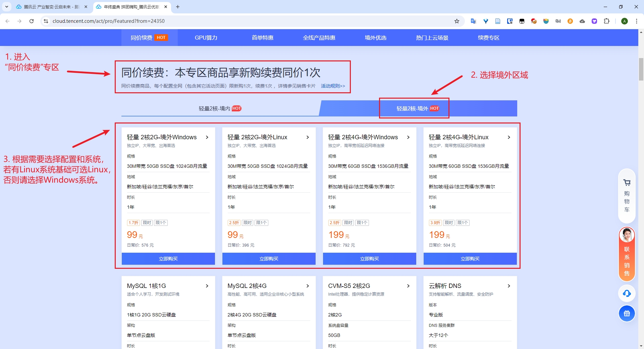Click the browser forward arrow
Viewport: 644px width, 349px height.
tap(19, 21)
